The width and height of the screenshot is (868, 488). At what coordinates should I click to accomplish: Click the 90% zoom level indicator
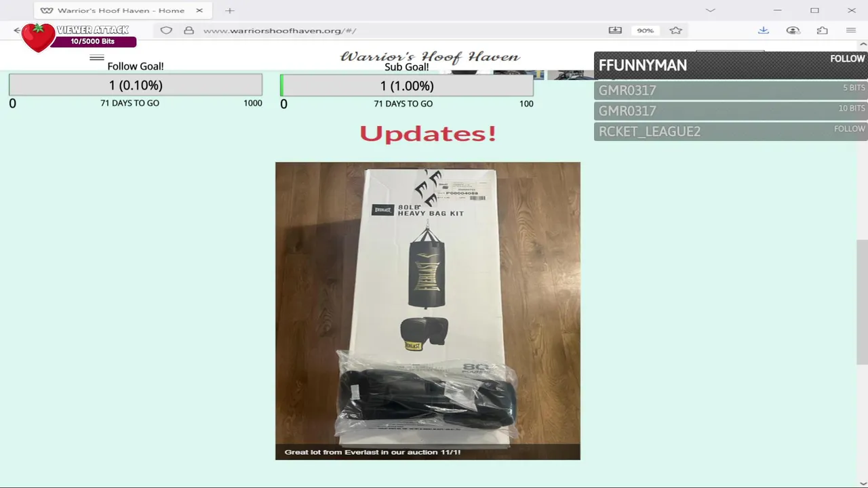pyautogui.click(x=645, y=30)
